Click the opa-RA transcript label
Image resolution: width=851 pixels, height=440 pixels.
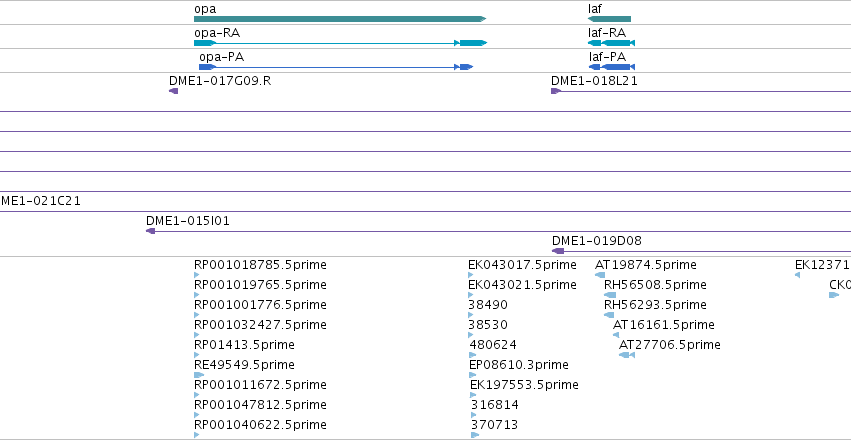tap(217, 33)
